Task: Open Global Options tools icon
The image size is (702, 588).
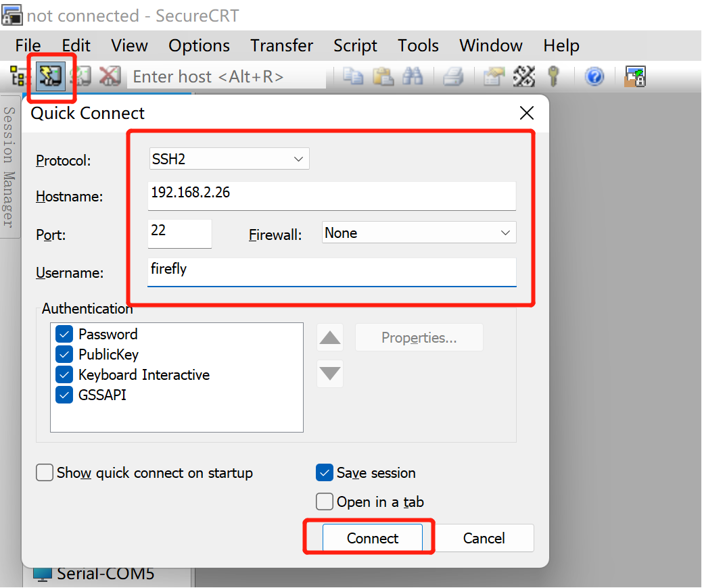Action: [524, 76]
